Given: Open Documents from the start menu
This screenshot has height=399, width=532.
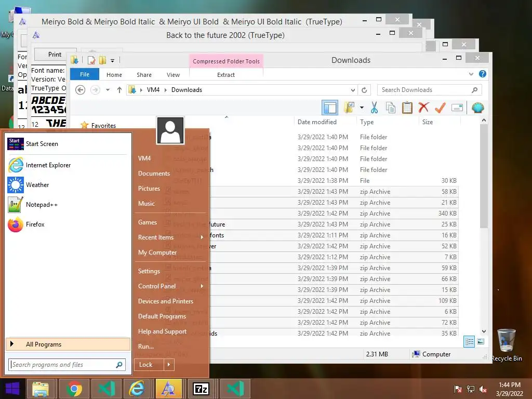Looking at the screenshot, I should pos(154,174).
